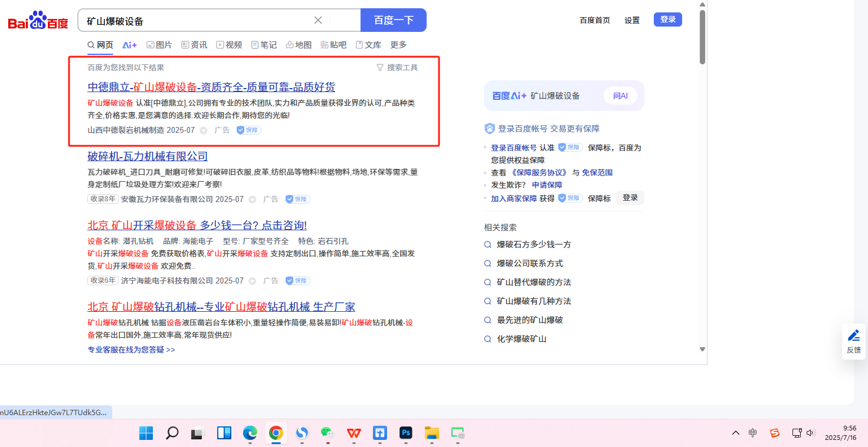868x447 pixels.
Task: Clear the search box with the X icon
Action: point(318,20)
